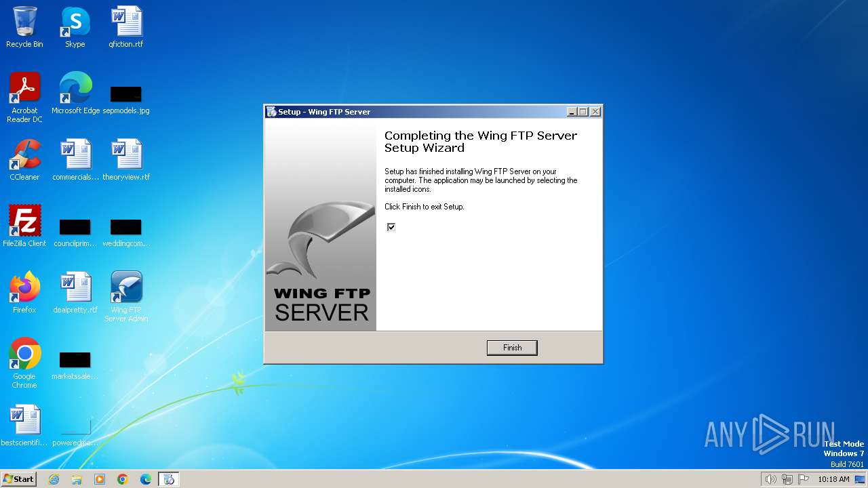Viewport: 868px width, 488px height.
Task: Select the qfiction.rtf document icon
Action: click(126, 27)
